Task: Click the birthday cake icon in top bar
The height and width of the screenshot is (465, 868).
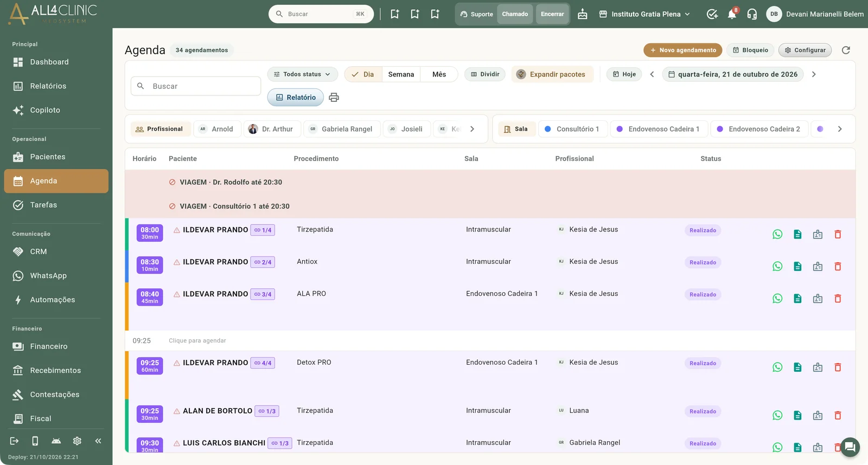Action: (x=583, y=14)
